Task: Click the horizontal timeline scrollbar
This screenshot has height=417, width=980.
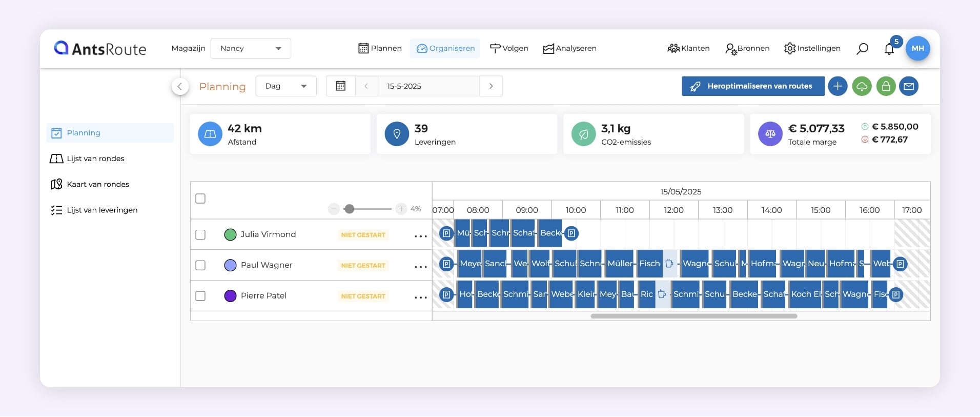Action: pyautogui.click(x=693, y=316)
